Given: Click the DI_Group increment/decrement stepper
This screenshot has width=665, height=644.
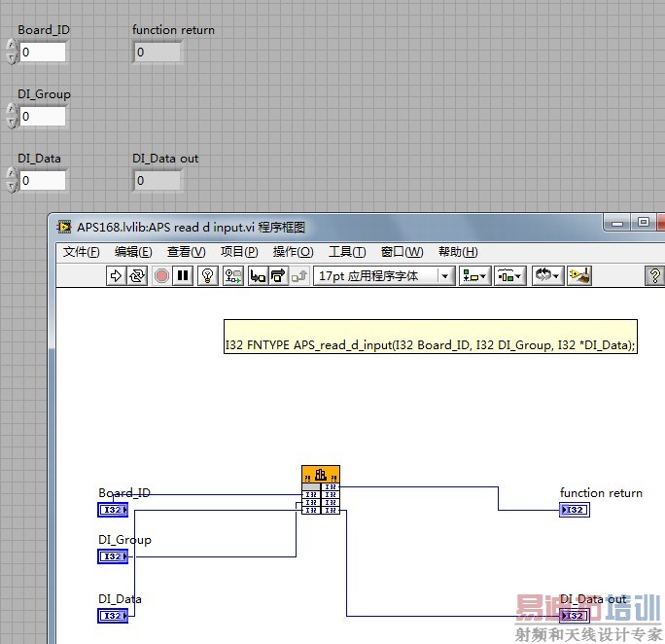Looking at the screenshot, I should pyautogui.click(x=12, y=116).
